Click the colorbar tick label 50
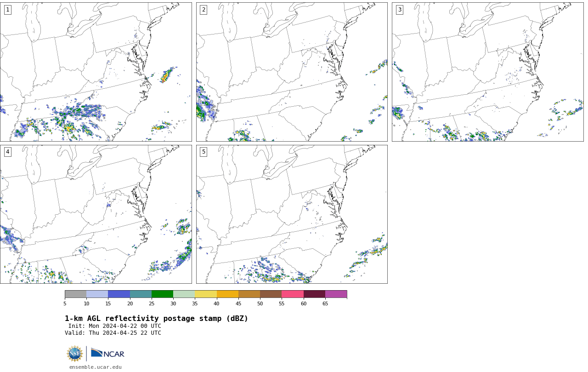The height and width of the screenshot is (372, 588). pyautogui.click(x=260, y=303)
